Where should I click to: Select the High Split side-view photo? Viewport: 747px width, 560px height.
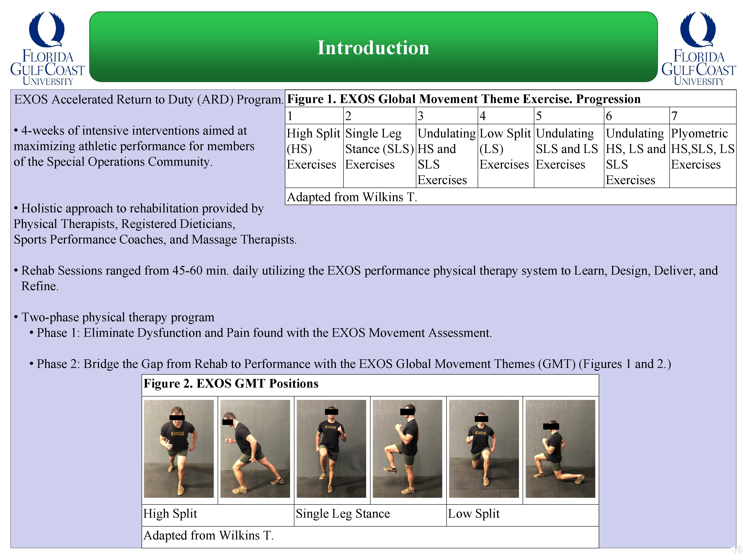[255, 449]
